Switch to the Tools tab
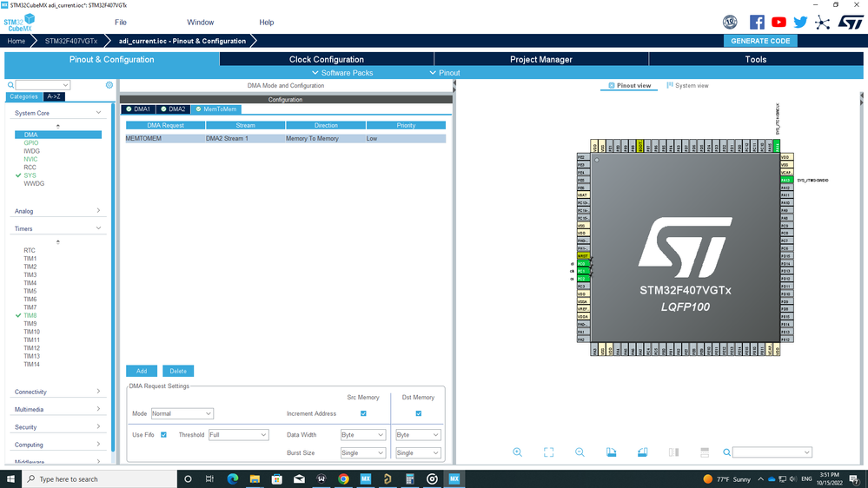 click(756, 59)
